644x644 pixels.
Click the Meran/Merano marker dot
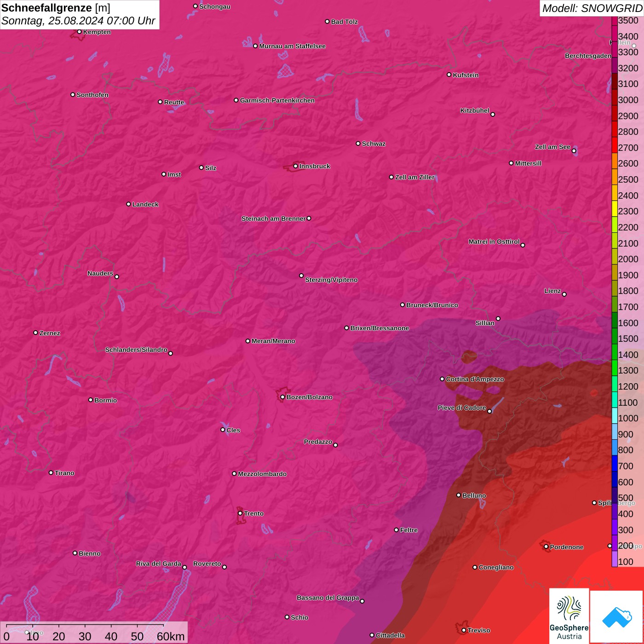tap(247, 341)
